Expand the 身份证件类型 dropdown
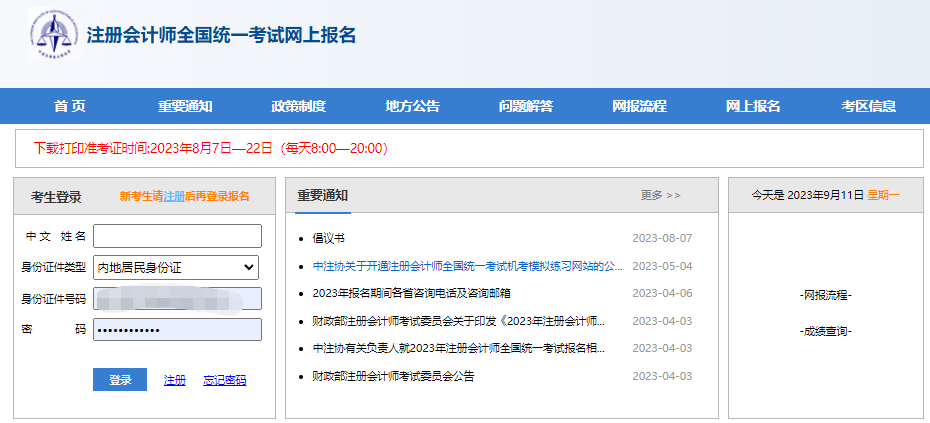This screenshot has width=930, height=423. pos(176,267)
